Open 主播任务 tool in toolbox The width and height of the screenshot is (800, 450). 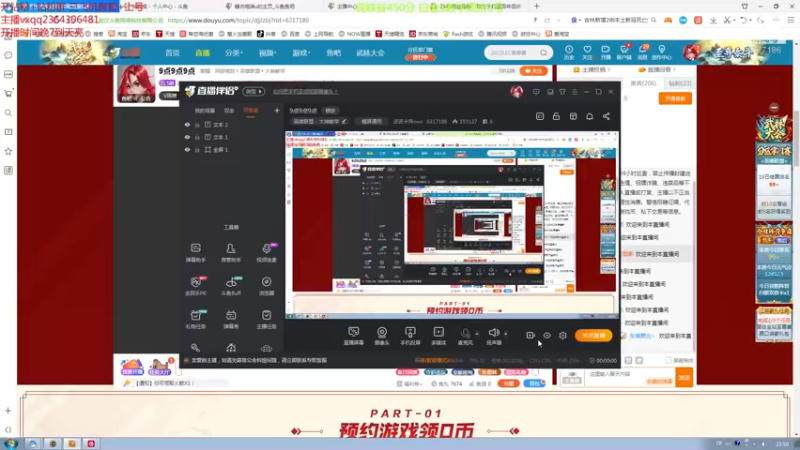click(266, 319)
